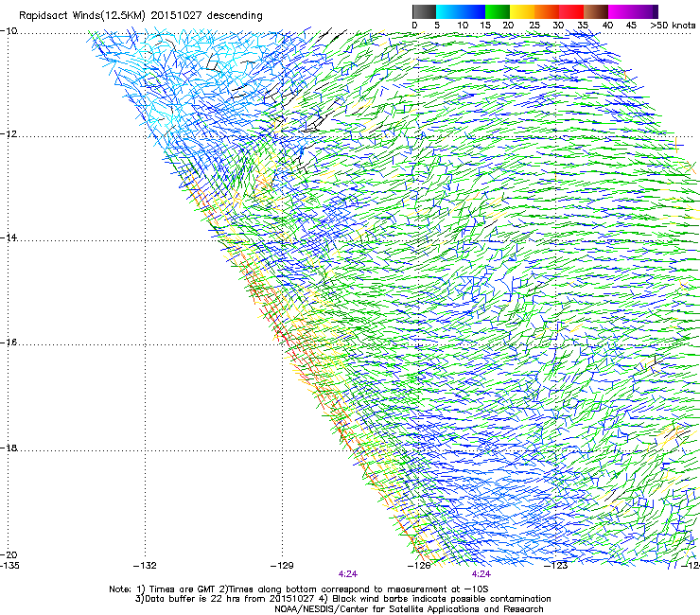Click the latitude axis label '-16'

tap(9, 343)
